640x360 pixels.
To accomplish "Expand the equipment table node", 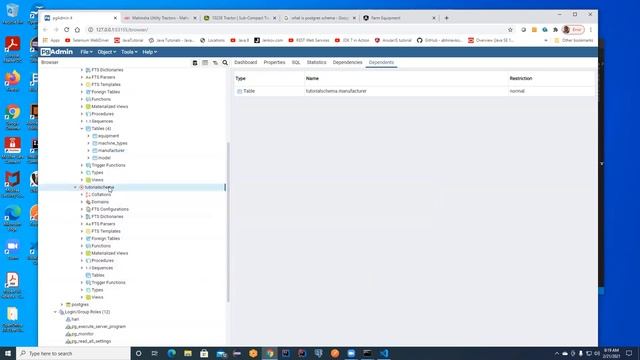I will point(89,136).
